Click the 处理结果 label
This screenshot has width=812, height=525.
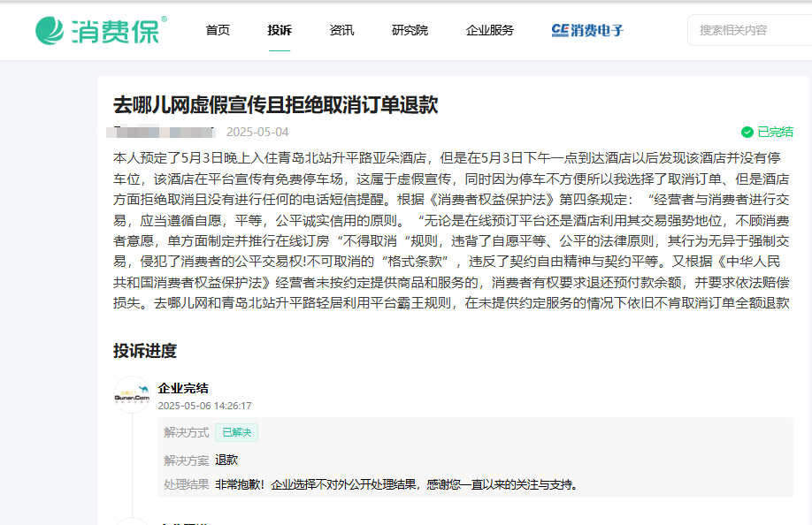[x=187, y=484]
